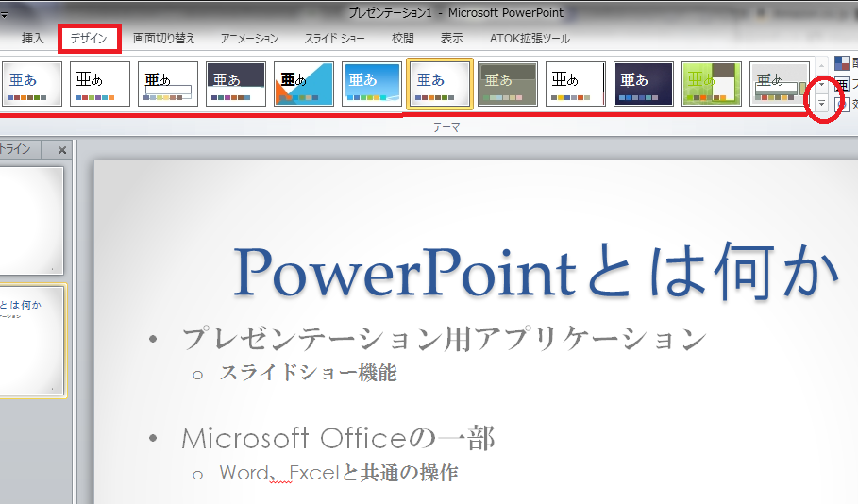Choose the olive gray-green theme thumbnail
Screen dimensions: 858x504
coord(508,84)
